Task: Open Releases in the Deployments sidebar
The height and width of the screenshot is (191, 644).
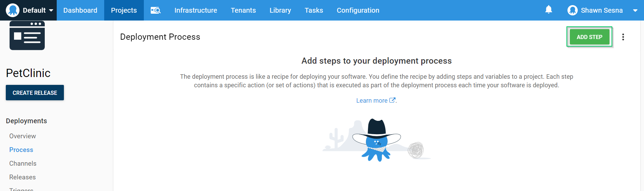Action: (x=22, y=177)
